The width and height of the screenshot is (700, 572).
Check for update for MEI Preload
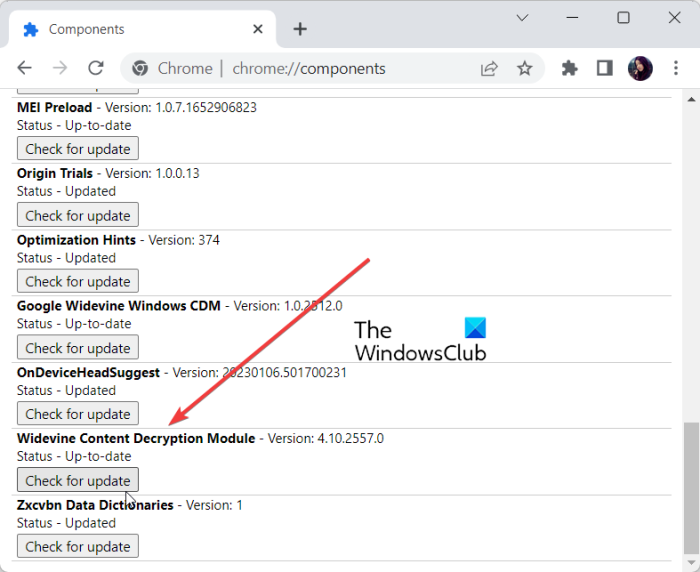point(78,149)
